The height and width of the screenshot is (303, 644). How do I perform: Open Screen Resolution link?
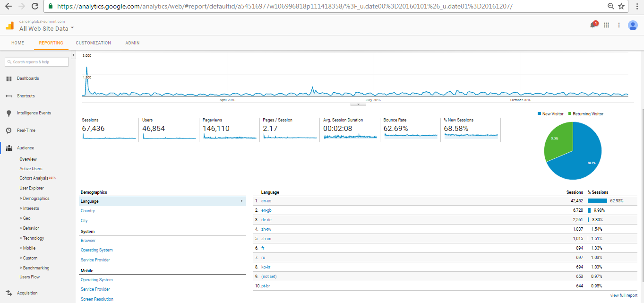(x=97, y=299)
